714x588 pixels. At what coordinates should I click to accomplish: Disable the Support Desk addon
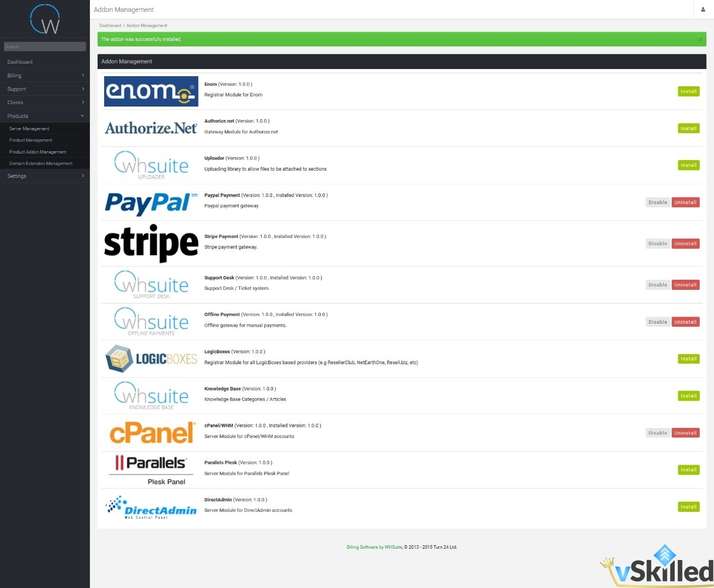click(x=658, y=284)
